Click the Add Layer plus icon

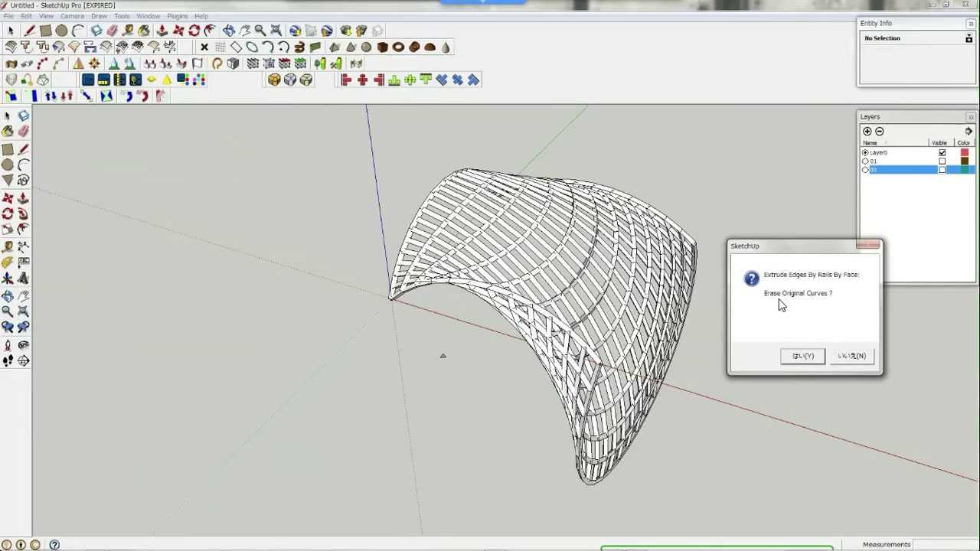point(867,131)
